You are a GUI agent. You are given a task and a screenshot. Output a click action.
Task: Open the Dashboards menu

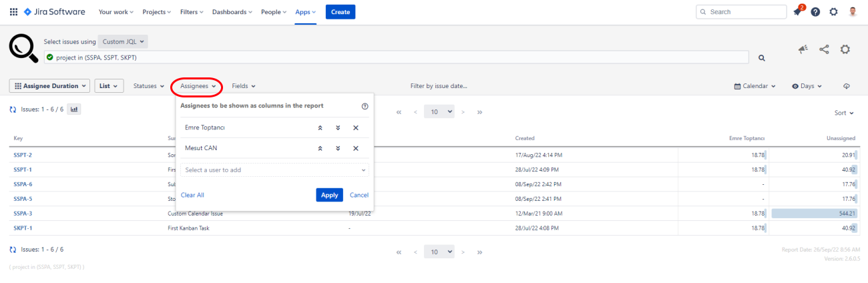232,12
